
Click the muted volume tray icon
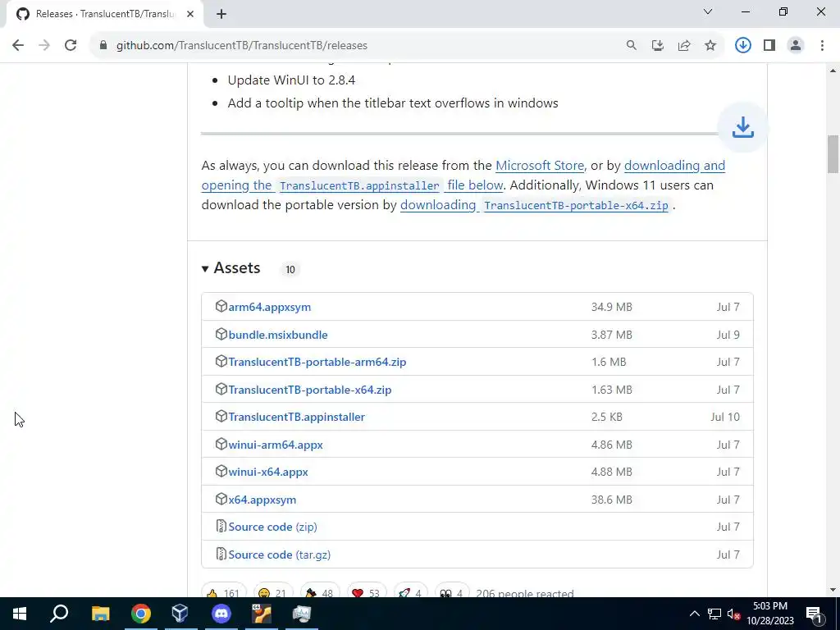733,614
